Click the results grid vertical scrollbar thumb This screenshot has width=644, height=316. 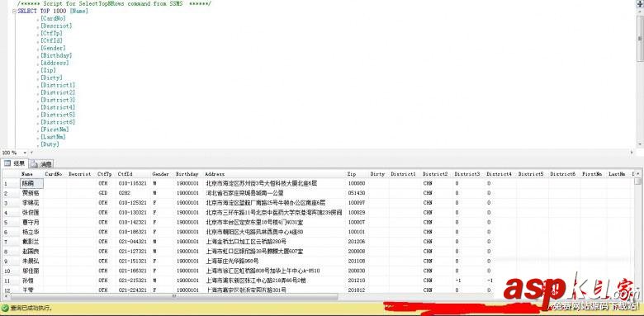[637, 181]
